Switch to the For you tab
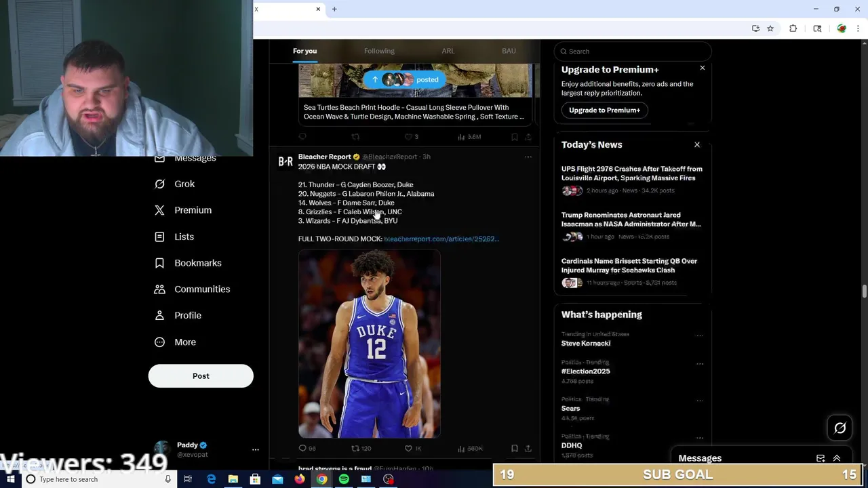868x488 pixels. (x=304, y=51)
